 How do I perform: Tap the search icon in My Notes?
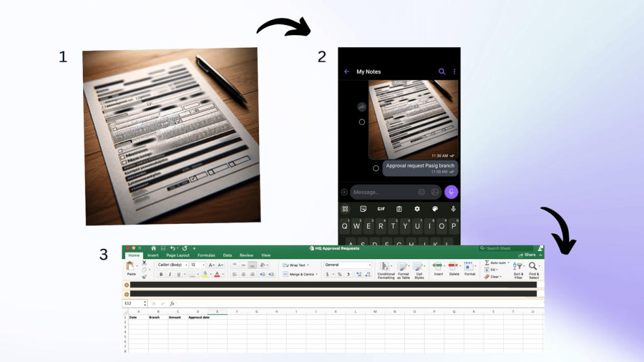coord(441,72)
